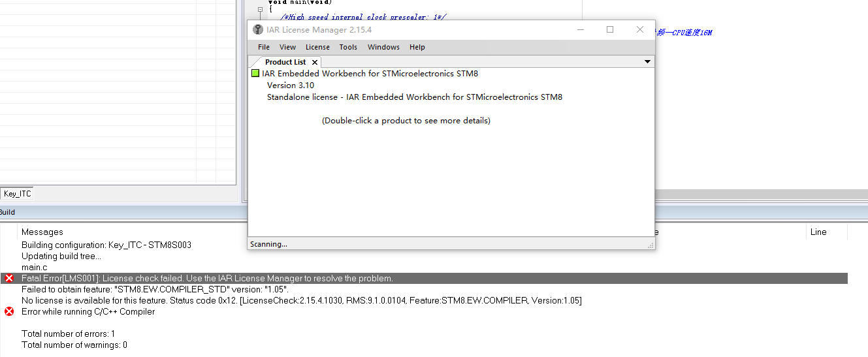Open the Help menu in License Manager
The height and width of the screenshot is (357, 868).
[x=417, y=47]
